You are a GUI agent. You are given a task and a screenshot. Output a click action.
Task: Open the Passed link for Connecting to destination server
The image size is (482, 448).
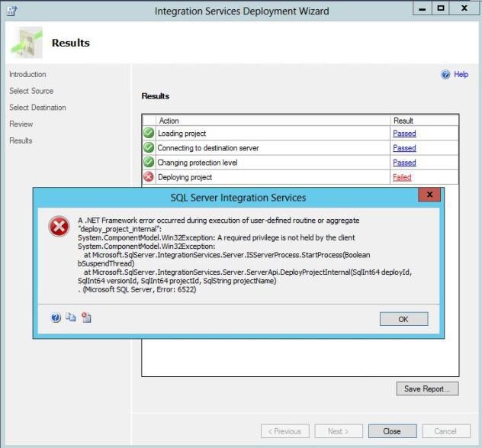click(x=404, y=148)
